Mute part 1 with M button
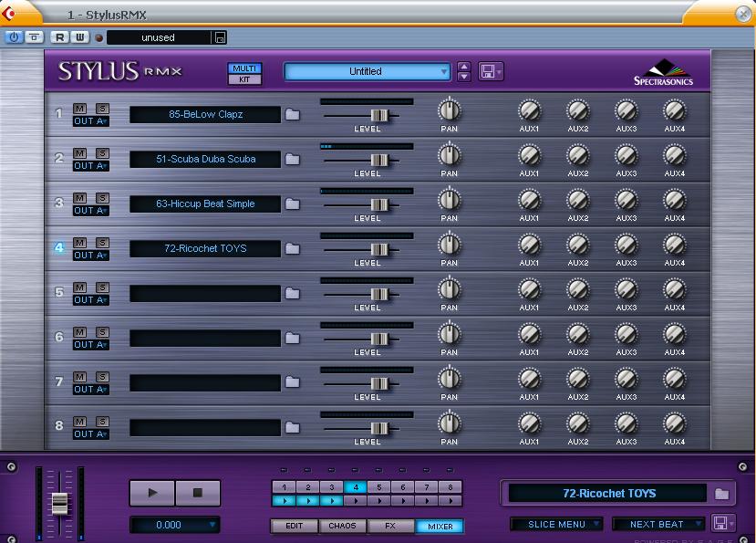Viewport: 756px width, 543px height. [x=80, y=108]
